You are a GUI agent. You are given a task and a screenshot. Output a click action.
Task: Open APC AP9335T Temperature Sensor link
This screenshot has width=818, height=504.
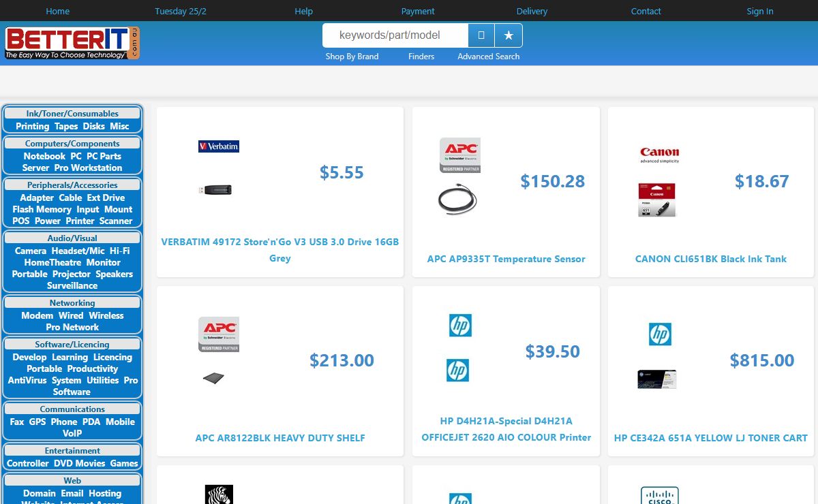click(x=506, y=259)
